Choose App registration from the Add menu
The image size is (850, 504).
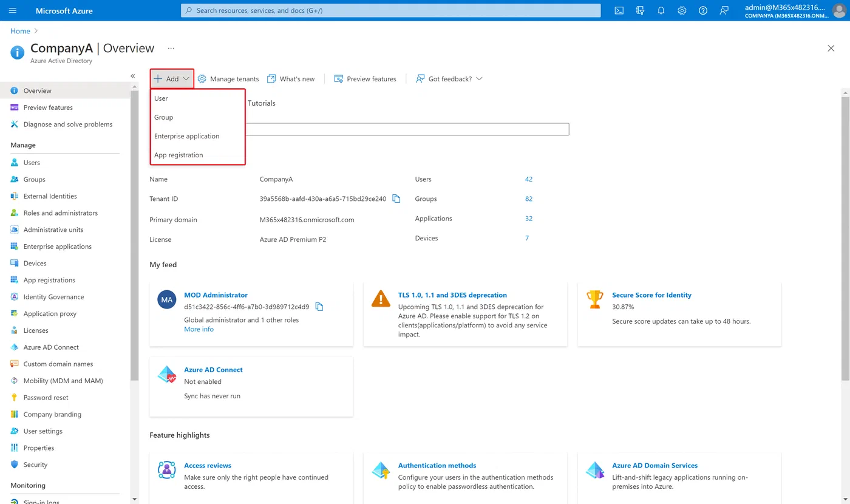point(197,155)
